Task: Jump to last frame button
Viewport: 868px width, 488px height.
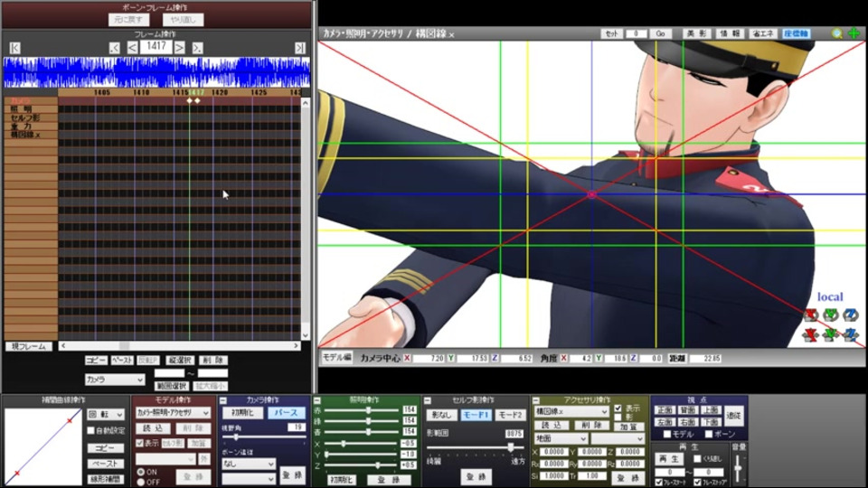Action: (x=299, y=48)
